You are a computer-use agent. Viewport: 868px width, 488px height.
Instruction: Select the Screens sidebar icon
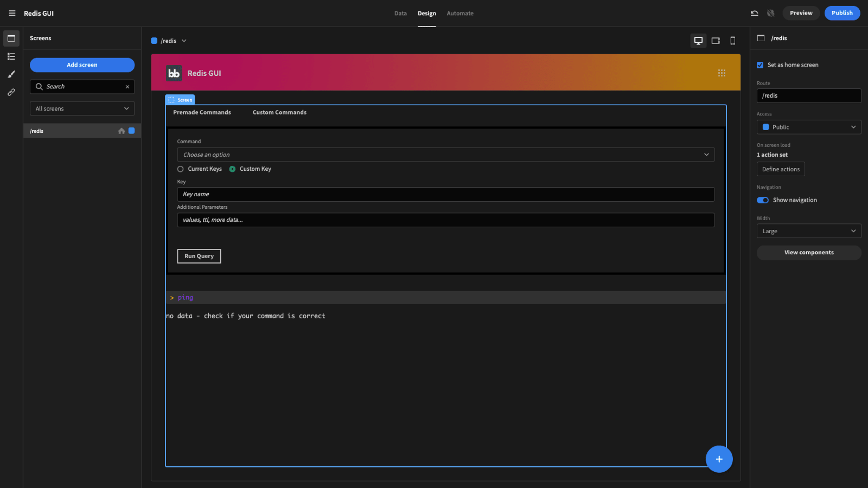pyautogui.click(x=11, y=38)
